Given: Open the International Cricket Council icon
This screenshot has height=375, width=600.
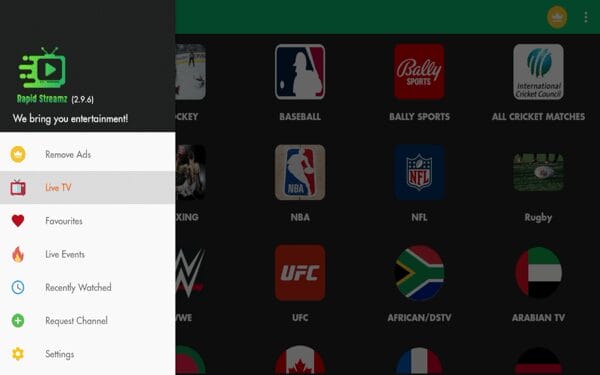Looking at the screenshot, I should [538, 72].
